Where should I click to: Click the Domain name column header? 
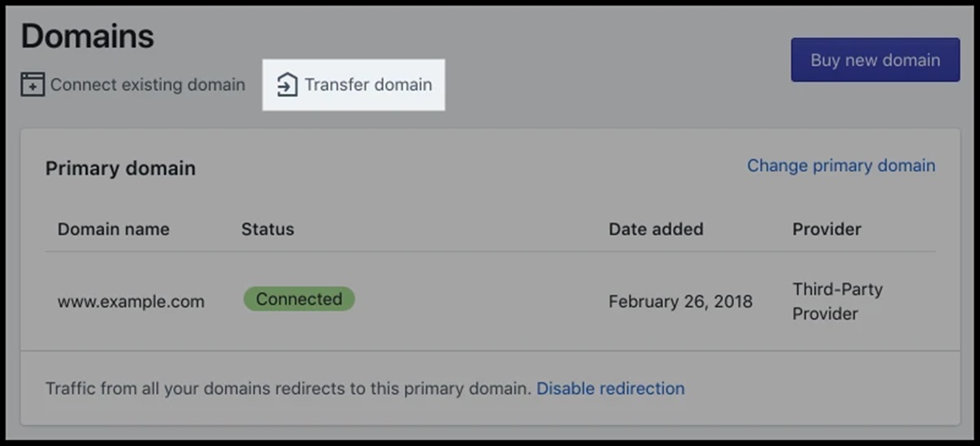pyautogui.click(x=114, y=230)
